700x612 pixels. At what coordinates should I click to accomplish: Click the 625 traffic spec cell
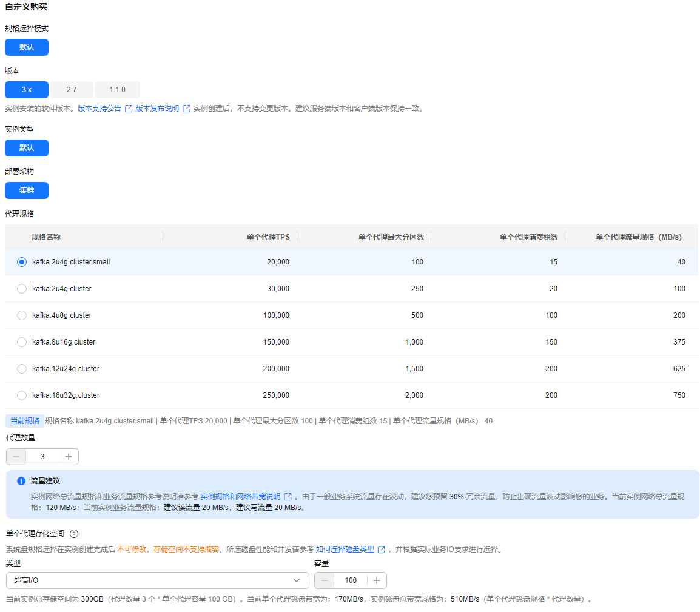pos(679,369)
